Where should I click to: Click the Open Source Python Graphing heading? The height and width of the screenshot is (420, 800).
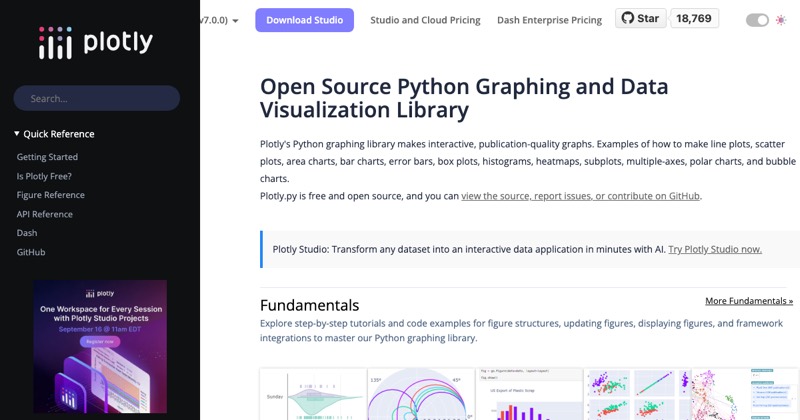pos(464,98)
